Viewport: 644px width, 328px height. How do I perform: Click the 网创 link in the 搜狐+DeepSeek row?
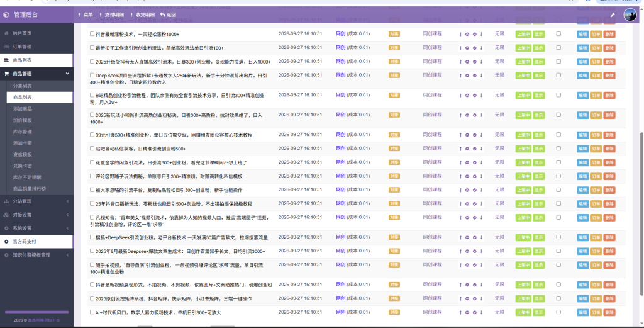[340, 237]
